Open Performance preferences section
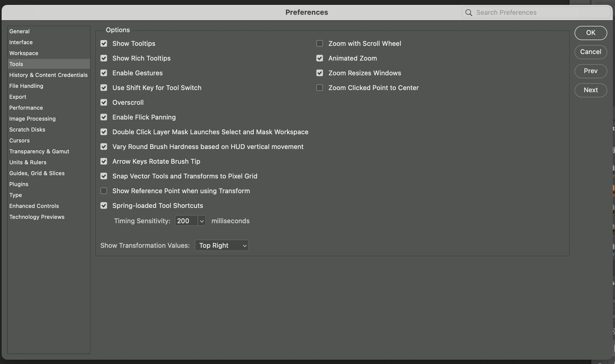Viewport: 615px width, 364px height. click(x=26, y=108)
